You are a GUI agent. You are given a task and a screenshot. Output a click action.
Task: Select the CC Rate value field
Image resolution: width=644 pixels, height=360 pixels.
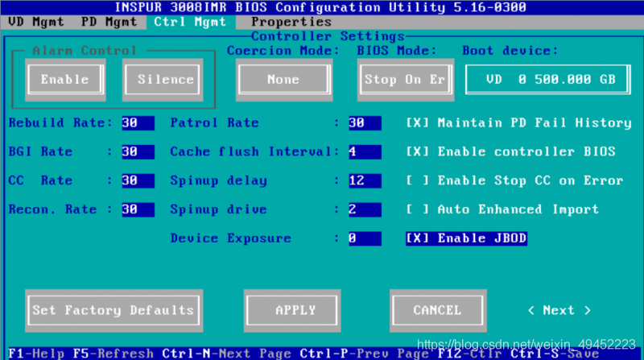138,180
